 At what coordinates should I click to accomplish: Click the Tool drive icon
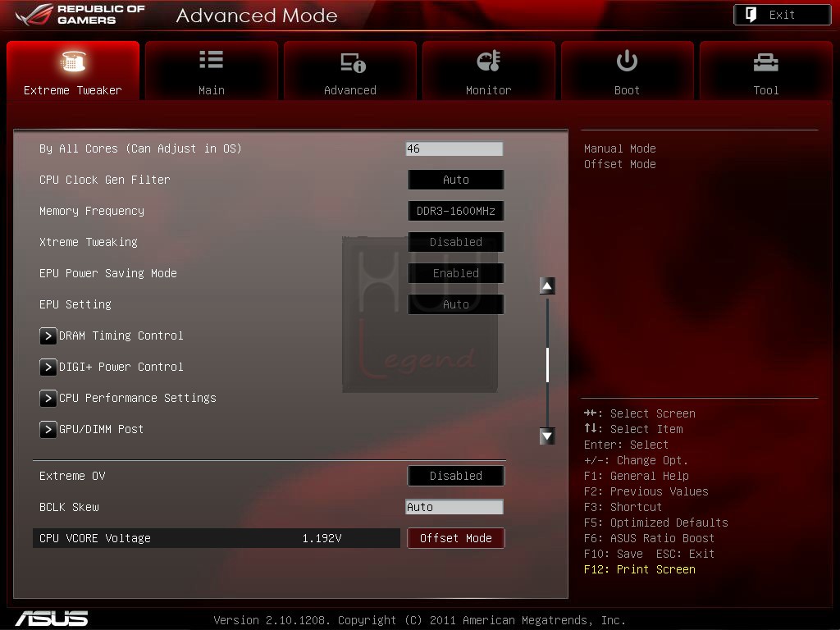[x=765, y=62]
